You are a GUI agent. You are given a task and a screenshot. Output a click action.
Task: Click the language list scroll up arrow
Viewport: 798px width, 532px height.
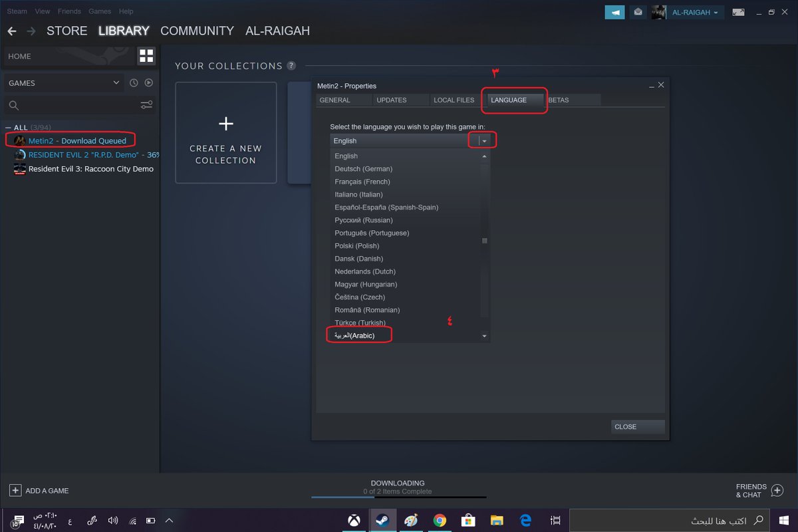click(485, 156)
